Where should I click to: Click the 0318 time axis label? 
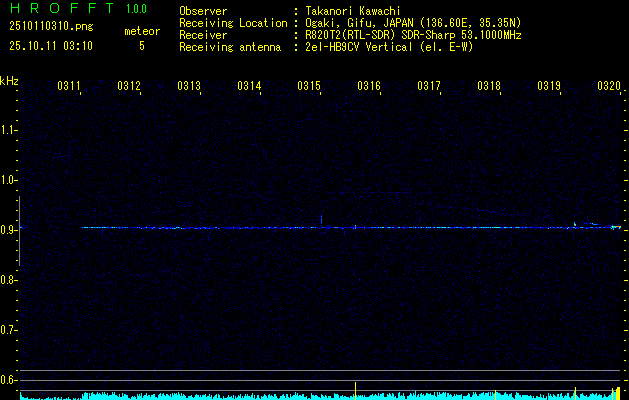[x=489, y=86]
